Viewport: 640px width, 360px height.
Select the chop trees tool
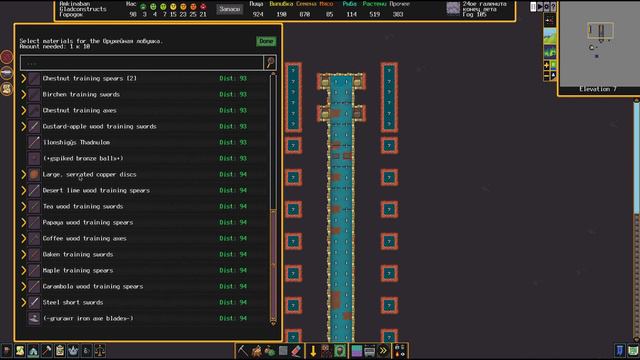point(256,351)
